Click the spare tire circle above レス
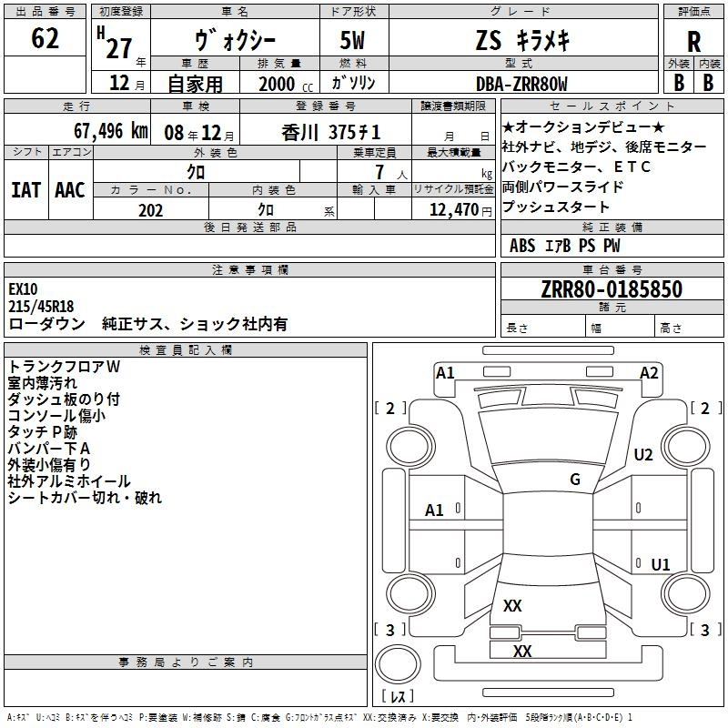Viewport: 728px width, 728px height. [398, 663]
